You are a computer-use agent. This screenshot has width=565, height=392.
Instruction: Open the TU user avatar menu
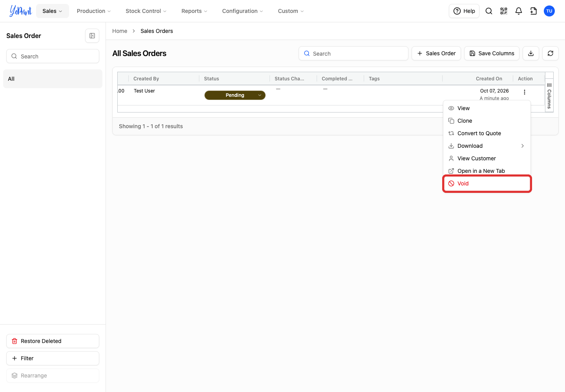(549, 11)
